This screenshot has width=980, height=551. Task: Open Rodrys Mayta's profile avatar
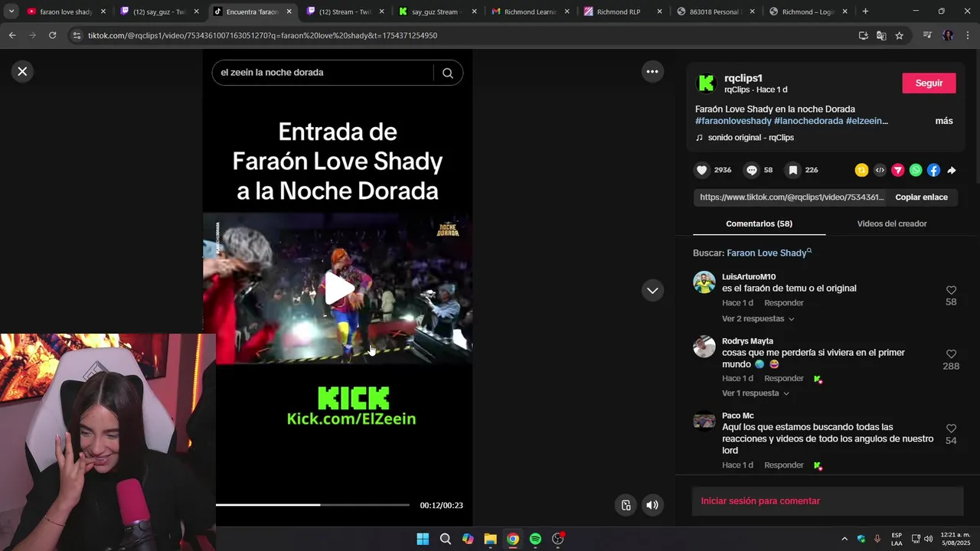click(704, 347)
